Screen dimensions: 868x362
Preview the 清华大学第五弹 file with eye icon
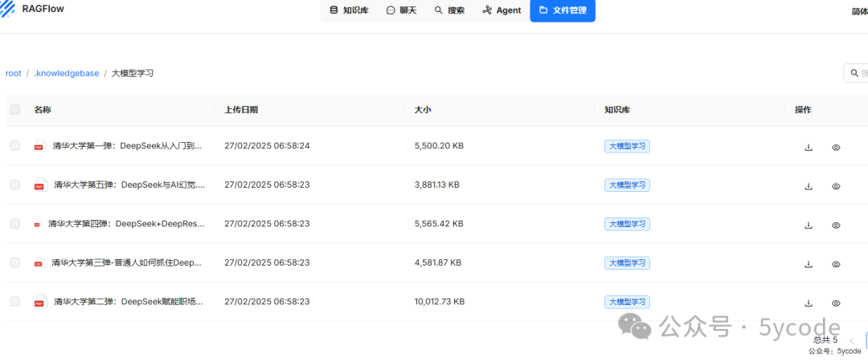pyautogui.click(x=836, y=186)
